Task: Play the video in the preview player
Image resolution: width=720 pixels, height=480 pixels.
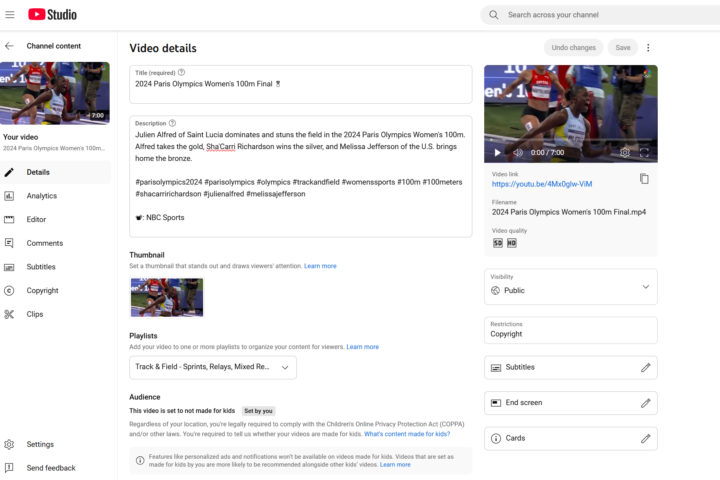Action: pyautogui.click(x=497, y=153)
